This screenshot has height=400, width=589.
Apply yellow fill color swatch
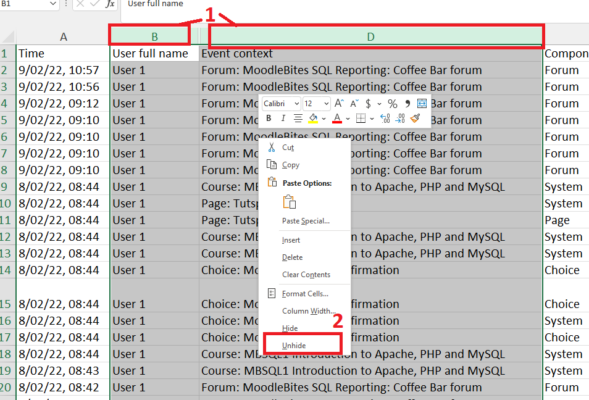[313, 119]
